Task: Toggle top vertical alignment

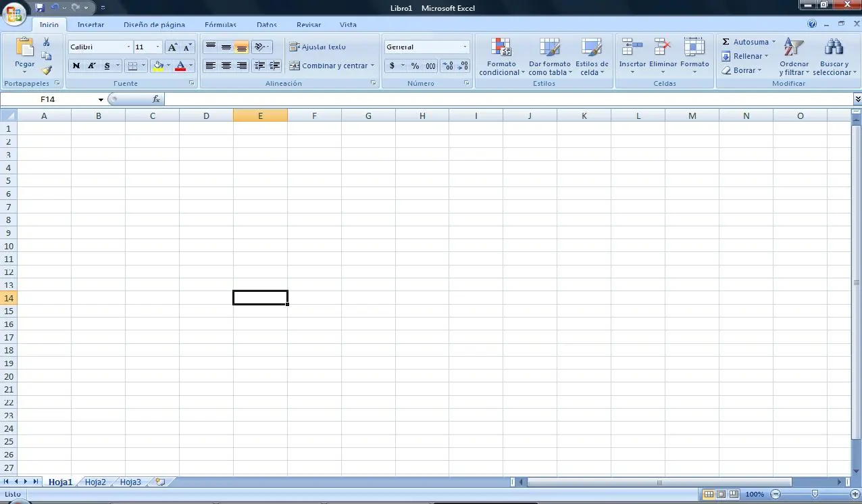Action: [211, 47]
